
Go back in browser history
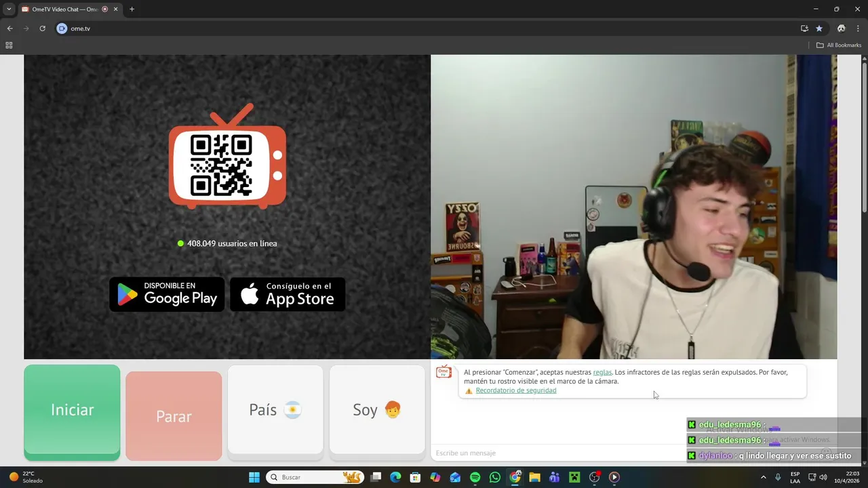[9, 28]
